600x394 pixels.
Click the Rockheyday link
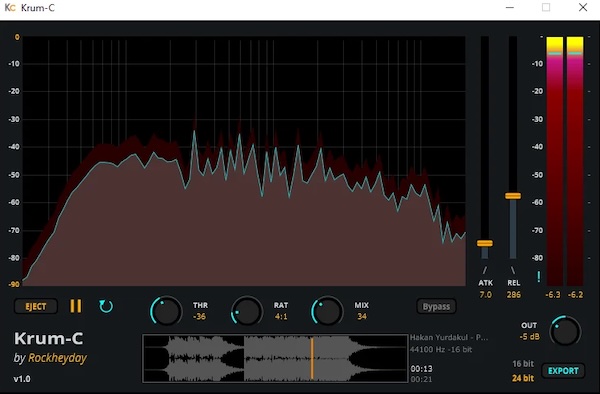click(57, 358)
